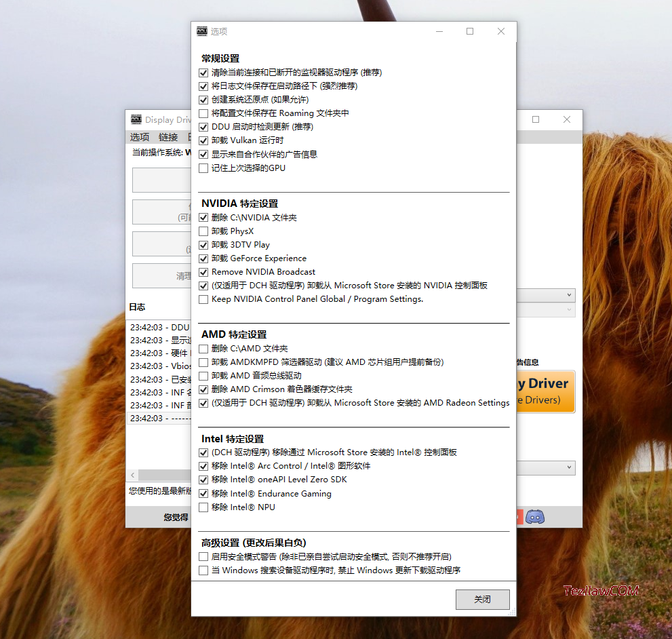Close the Display Driver Uninstaller window

pyautogui.click(x=567, y=119)
